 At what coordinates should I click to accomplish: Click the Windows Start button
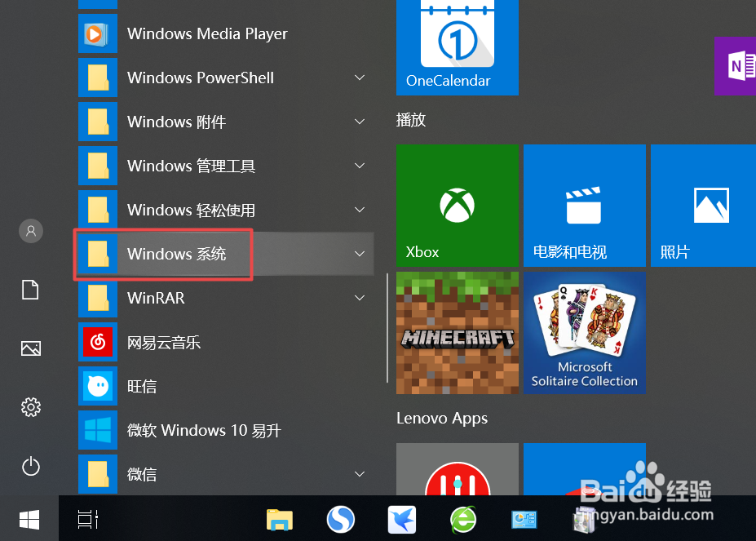pos(29,519)
